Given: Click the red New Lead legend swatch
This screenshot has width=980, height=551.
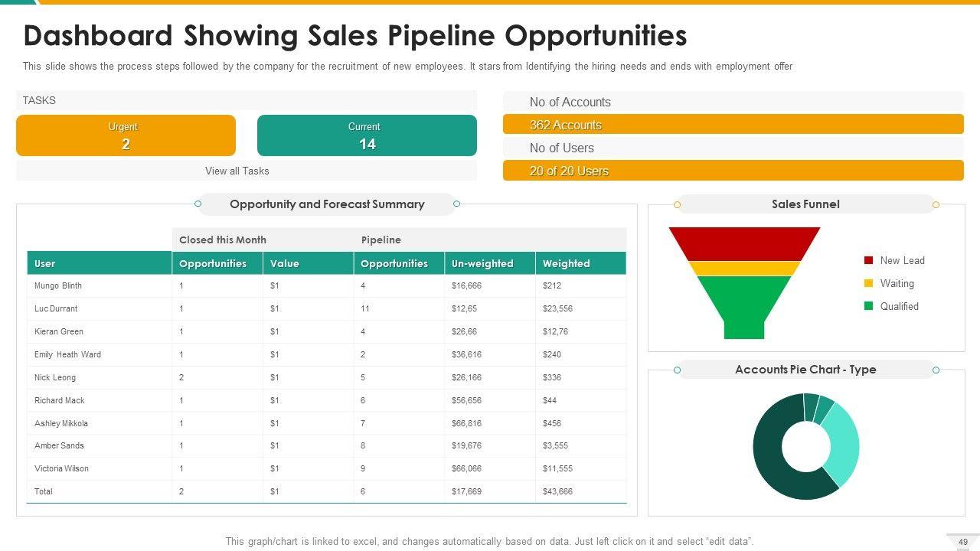Looking at the screenshot, I should [x=868, y=261].
